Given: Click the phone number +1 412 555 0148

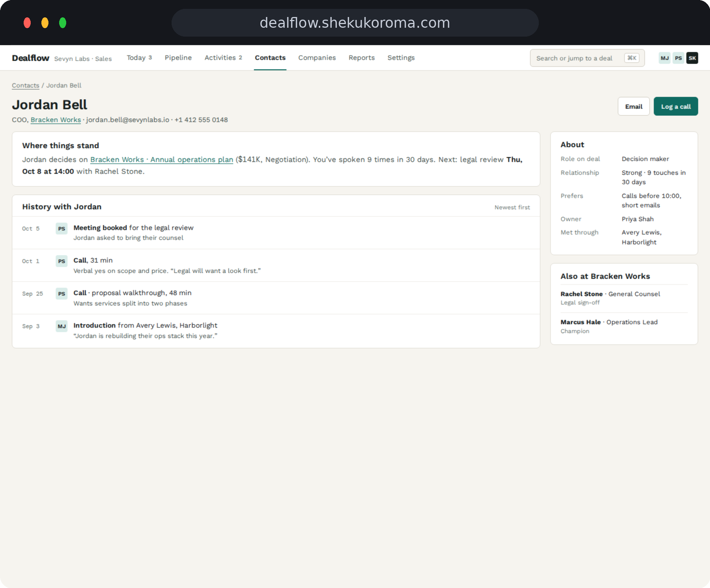Looking at the screenshot, I should [201, 120].
